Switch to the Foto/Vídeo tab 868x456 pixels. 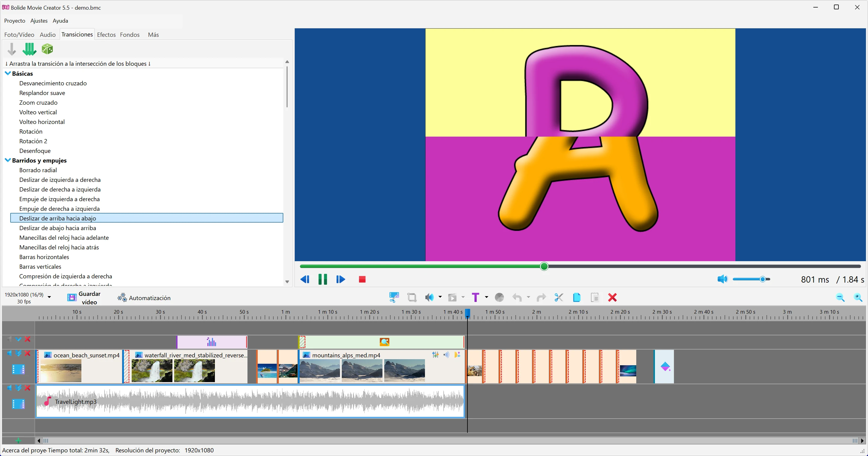(19, 34)
